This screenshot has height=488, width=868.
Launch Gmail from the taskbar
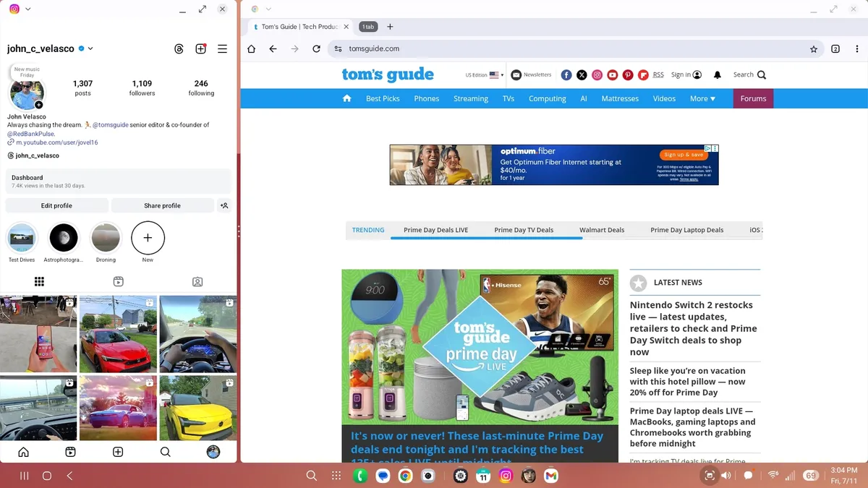pos(551,476)
